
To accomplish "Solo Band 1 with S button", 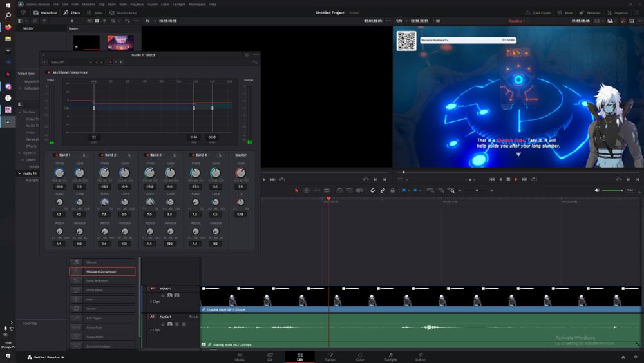I will point(84,155).
